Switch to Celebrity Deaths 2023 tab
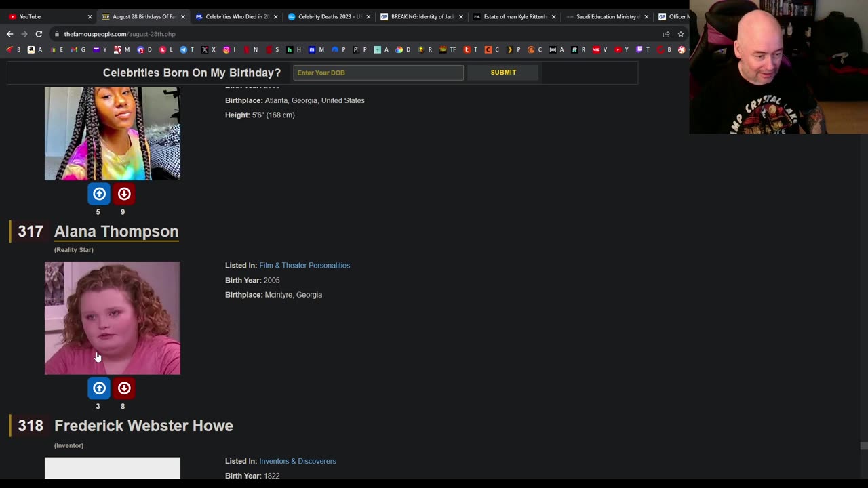The height and width of the screenshot is (488, 868). coord(328,16)
